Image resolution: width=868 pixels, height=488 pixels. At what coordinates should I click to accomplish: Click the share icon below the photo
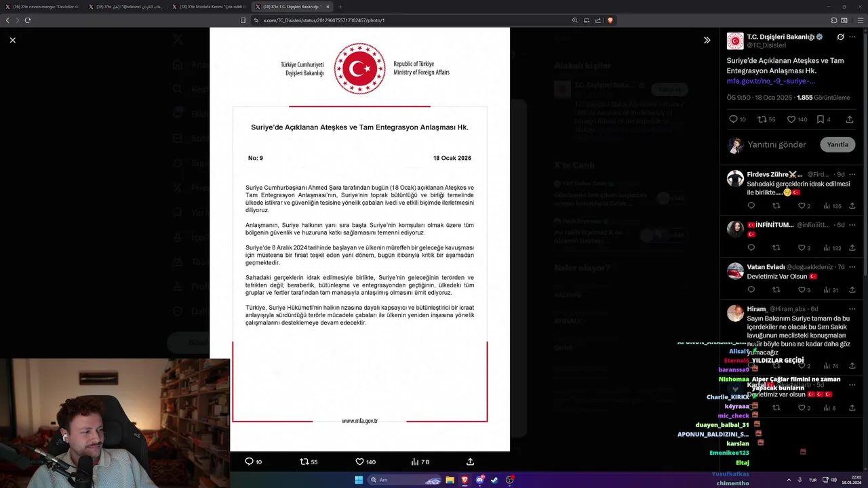coord(470,462)
